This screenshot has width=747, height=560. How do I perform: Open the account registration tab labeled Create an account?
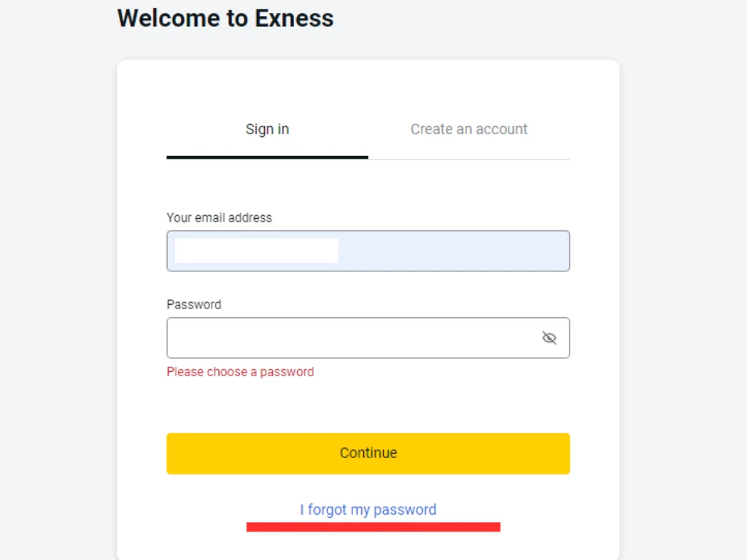[x=469, y=129]
